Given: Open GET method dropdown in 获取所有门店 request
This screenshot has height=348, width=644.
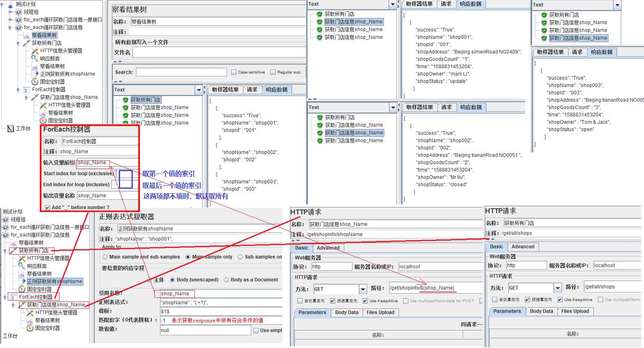Looking at the screenshot, I should [x=558, y=288].
